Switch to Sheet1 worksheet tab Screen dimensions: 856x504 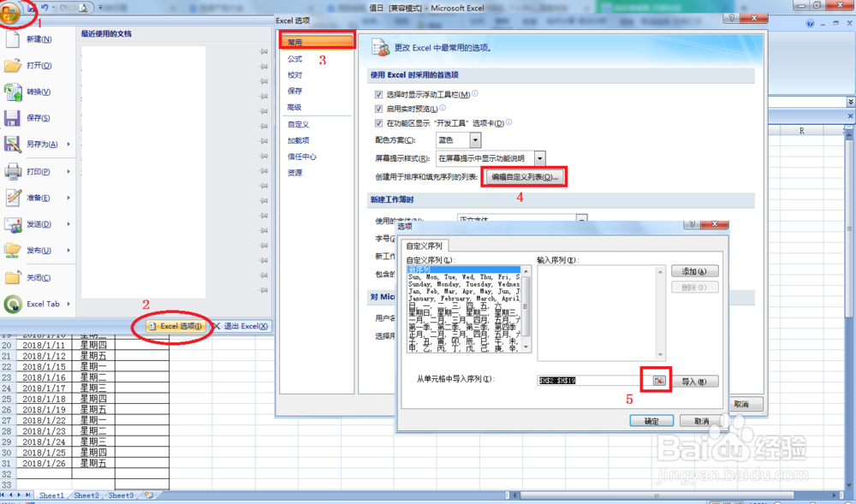click(x=51, y=495)
